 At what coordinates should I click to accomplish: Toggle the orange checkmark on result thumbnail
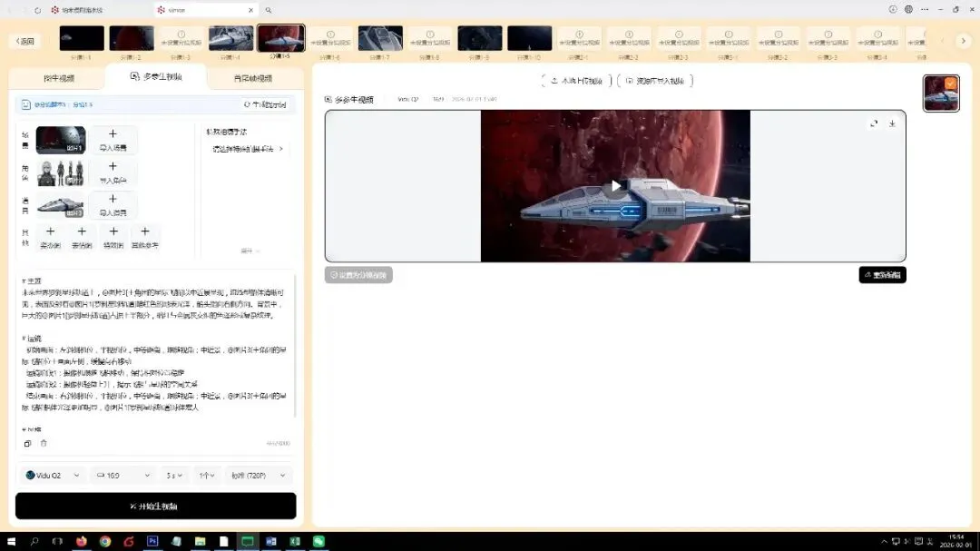coord(951,84)
